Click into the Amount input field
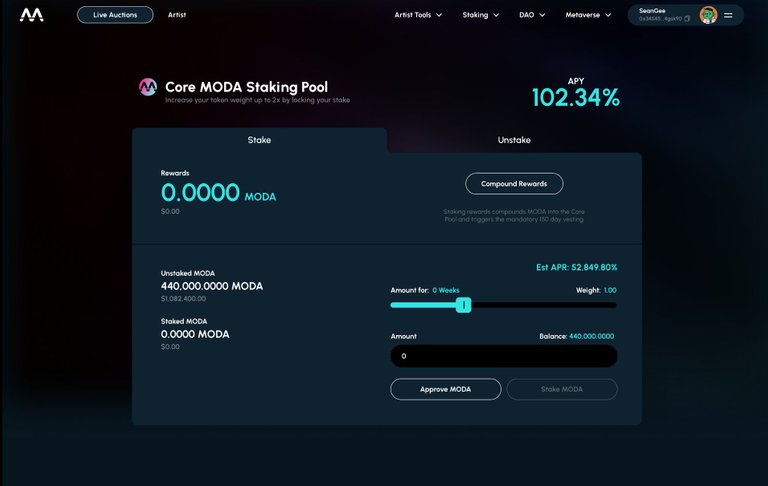Viewport: 768px width, 486px height. point(503,356)
